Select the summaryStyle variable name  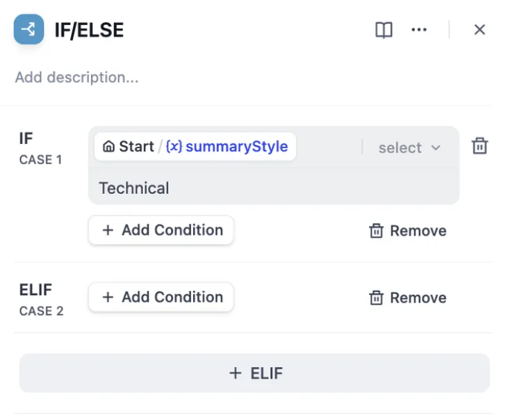tap(236, 147)
